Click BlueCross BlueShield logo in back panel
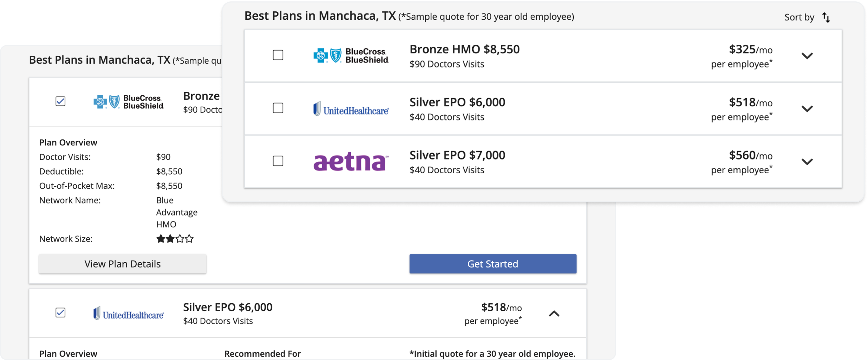This screenshot has height=360, width=868. (128, 102)
